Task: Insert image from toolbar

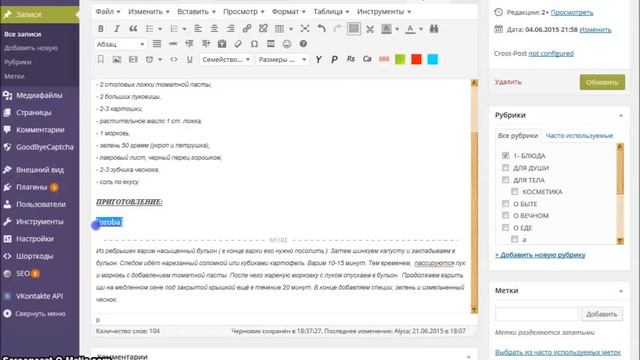Action: click(117, 60)
